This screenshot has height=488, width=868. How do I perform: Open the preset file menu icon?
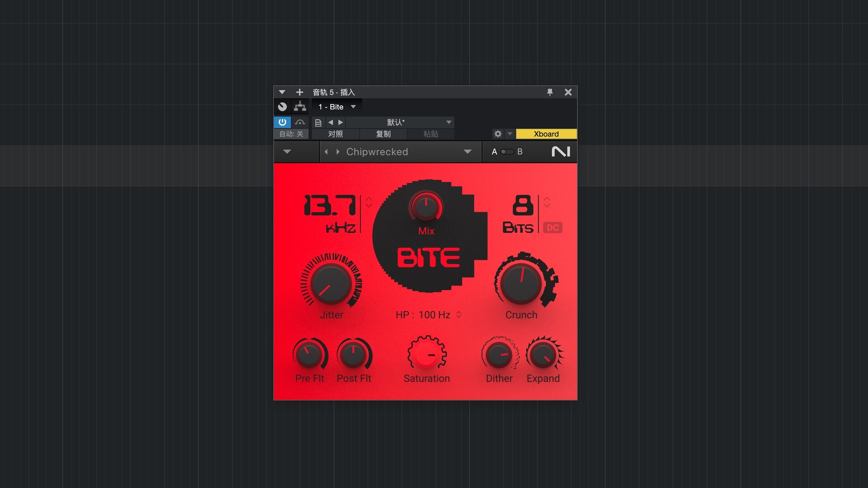[x=318, y=122]
